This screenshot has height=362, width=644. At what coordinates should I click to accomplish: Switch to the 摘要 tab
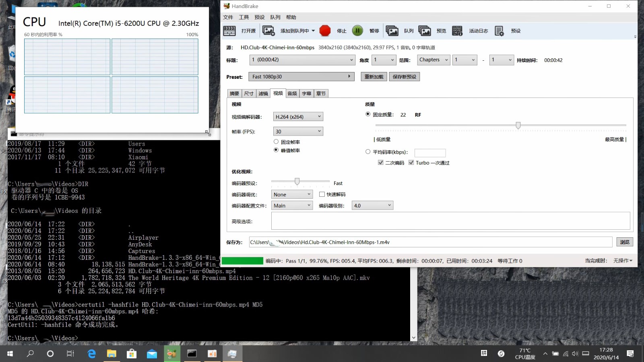234,93
